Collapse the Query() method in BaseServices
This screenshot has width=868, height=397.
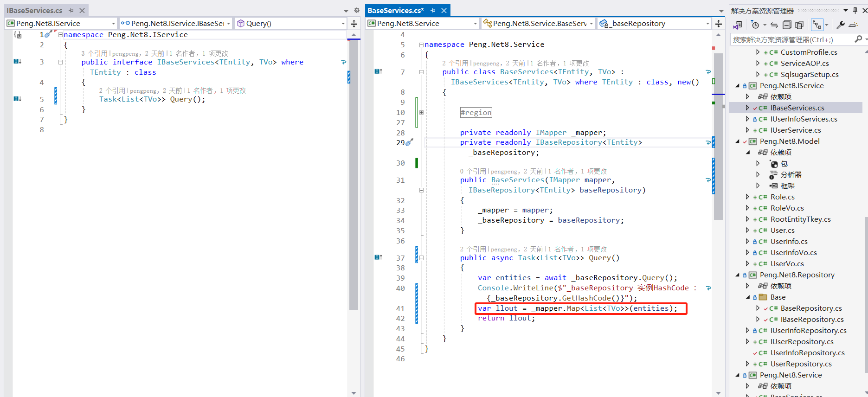point(421,258)
